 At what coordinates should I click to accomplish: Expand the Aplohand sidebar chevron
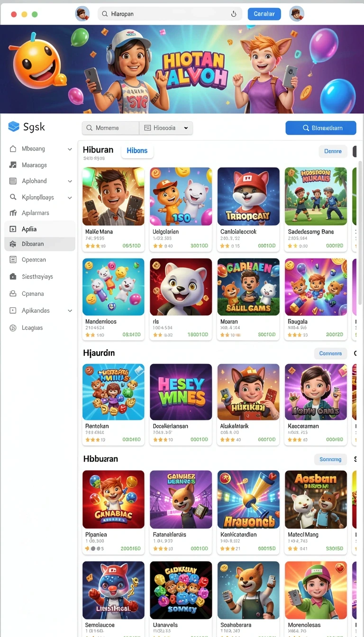pos(70,181)
